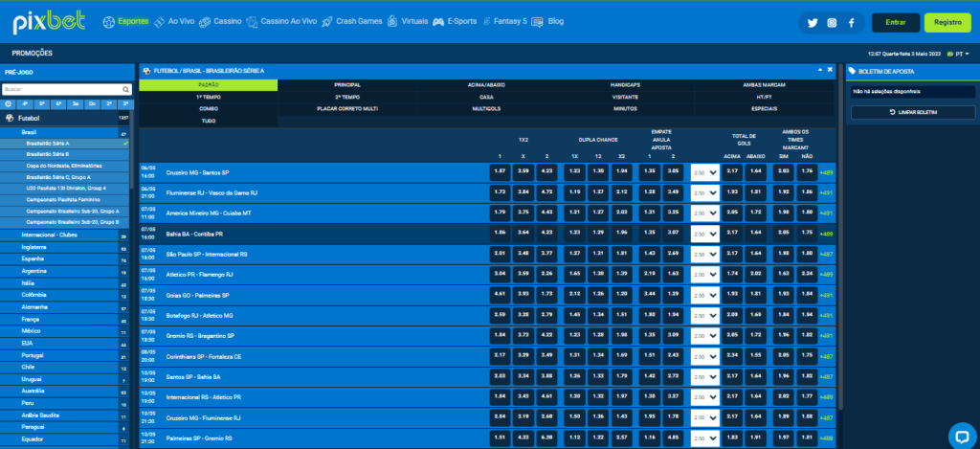980x449 pixels.
Task: Filter matches by the Sa day button
Action: click(x=75, y=103)
